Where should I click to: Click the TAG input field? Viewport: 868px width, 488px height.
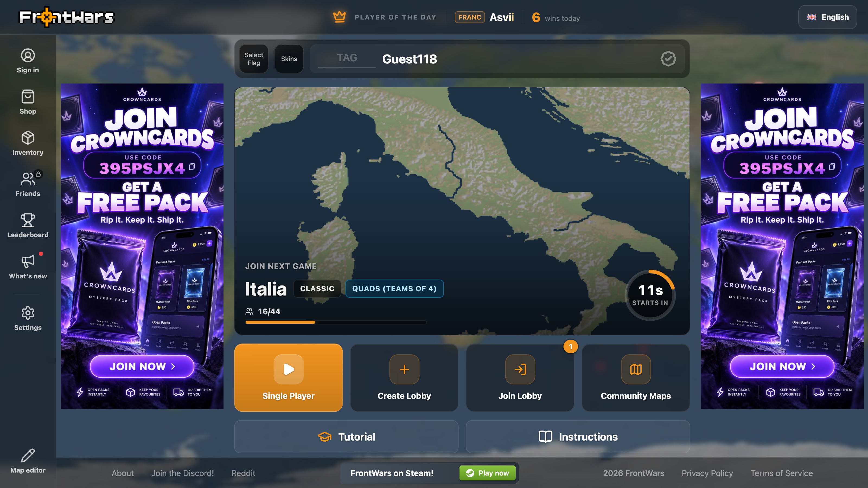(347, 58)
